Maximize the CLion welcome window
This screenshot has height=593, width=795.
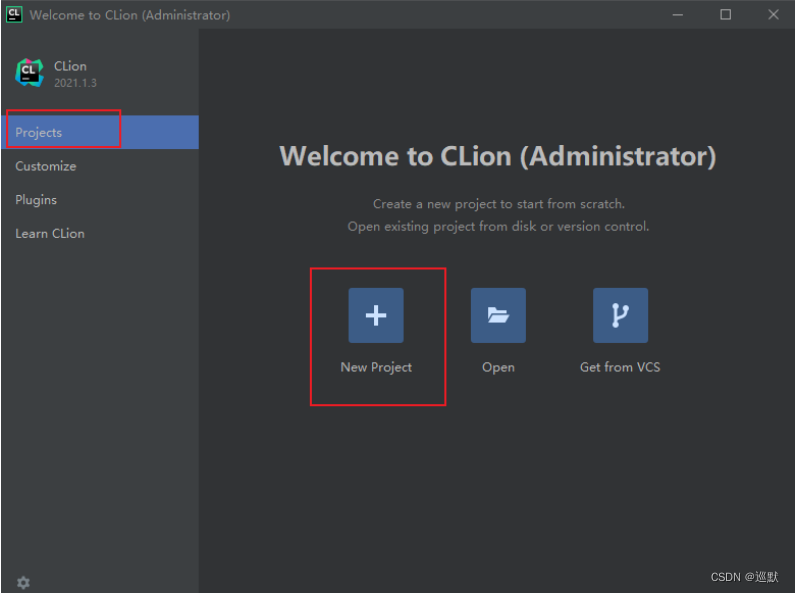[726, 15]
